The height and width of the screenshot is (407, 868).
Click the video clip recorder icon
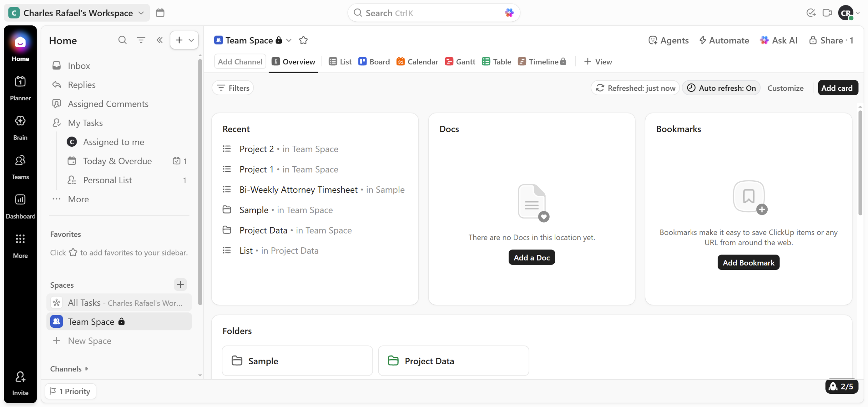(x=827, y=13)
